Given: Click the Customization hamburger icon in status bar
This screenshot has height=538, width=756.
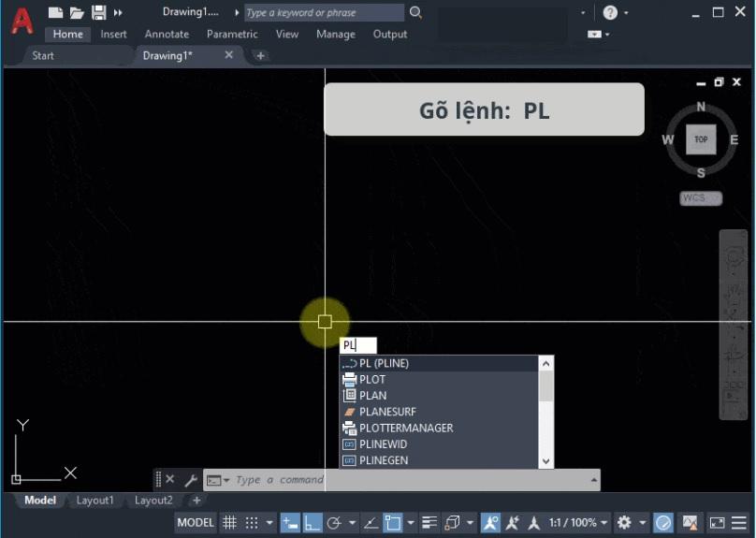Looking at the screenshot, I should pos(739,522).
